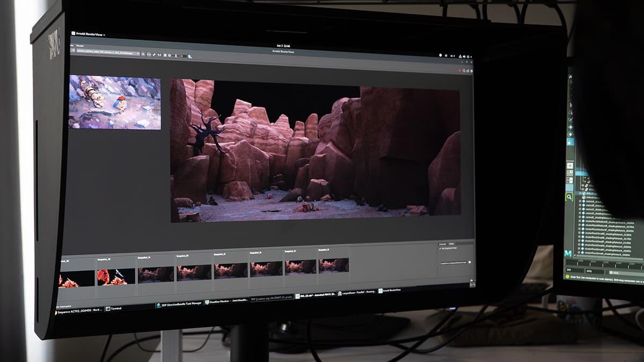The image size is (644, 362).
Task: Click the teal icon right of the exposure slider
Action: pyautogui.click(x=190, y=56)
